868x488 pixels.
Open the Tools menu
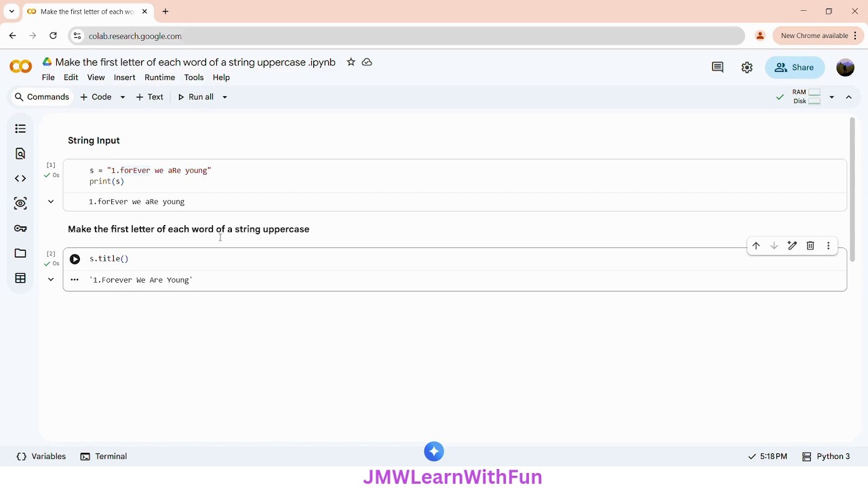point(194,77)
